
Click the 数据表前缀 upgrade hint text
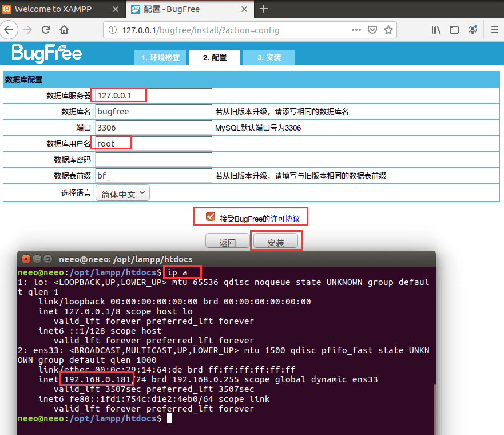click(300, 176)
